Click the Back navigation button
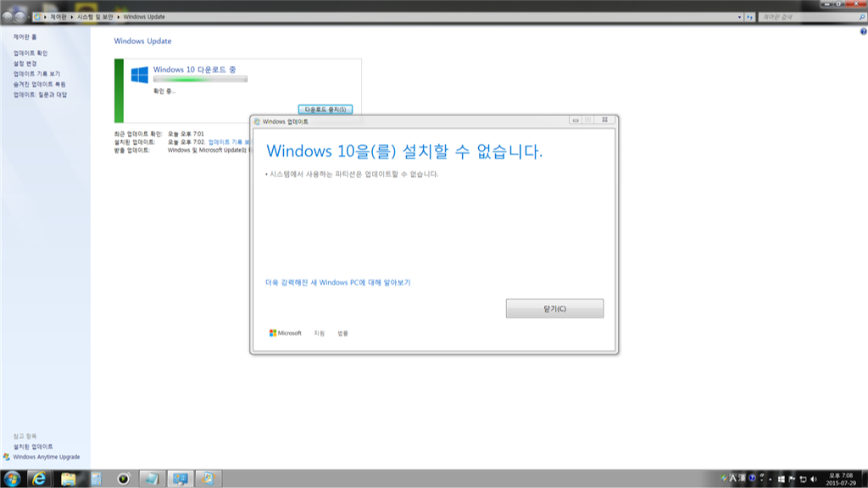 7,17
